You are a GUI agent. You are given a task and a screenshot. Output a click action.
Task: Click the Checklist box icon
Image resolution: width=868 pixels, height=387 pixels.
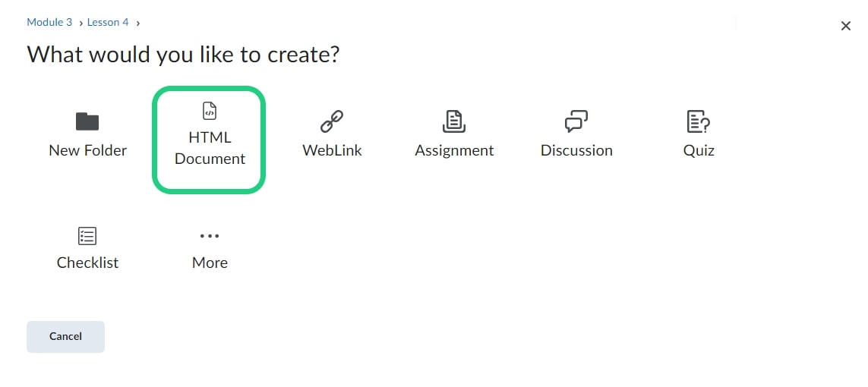coord(87,236)
